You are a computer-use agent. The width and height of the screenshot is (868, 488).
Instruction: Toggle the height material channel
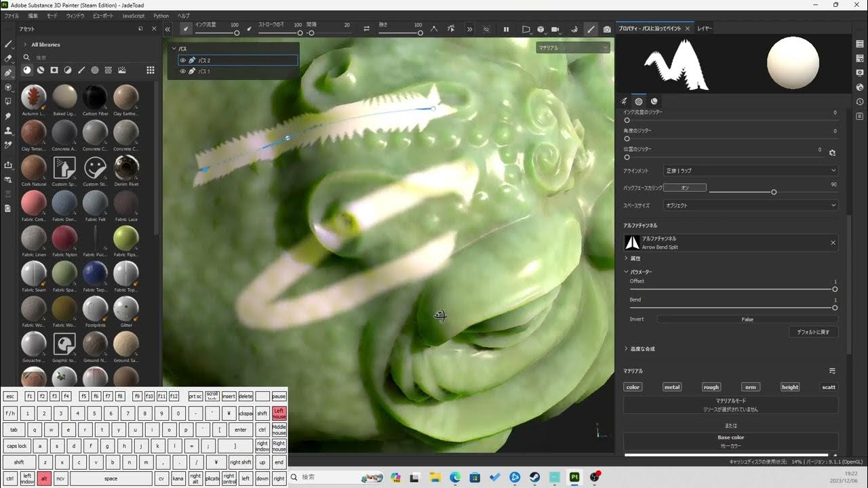click(x=790, y=387)
